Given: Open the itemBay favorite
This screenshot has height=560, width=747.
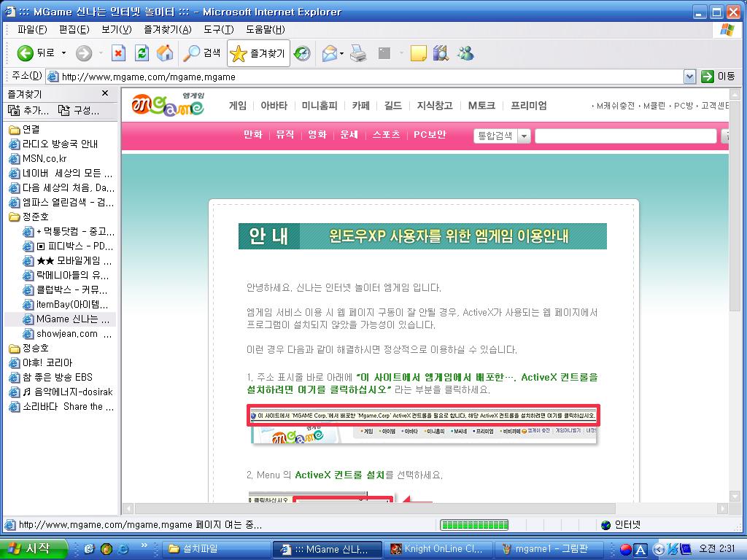Looking at the screenshot, I should click(66, 304).
